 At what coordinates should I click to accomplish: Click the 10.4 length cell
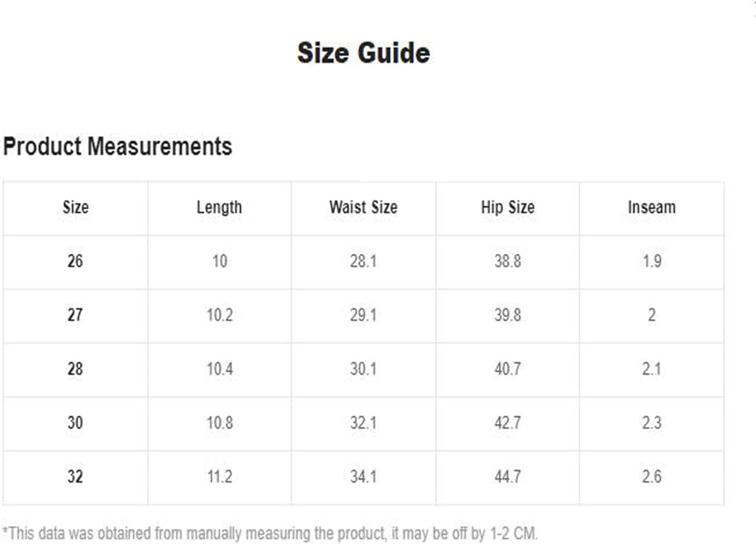pyautogui.click(x=220, y=369)
